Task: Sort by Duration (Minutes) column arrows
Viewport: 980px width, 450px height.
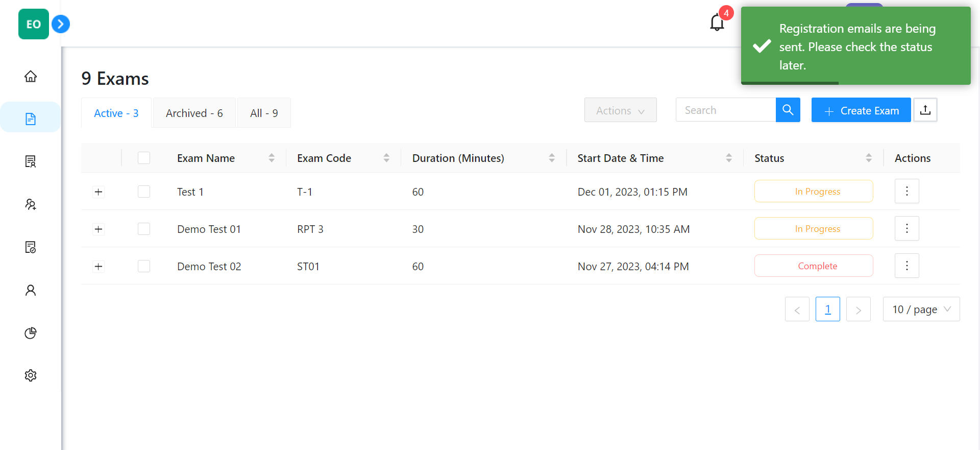Action: pos(552,158)
